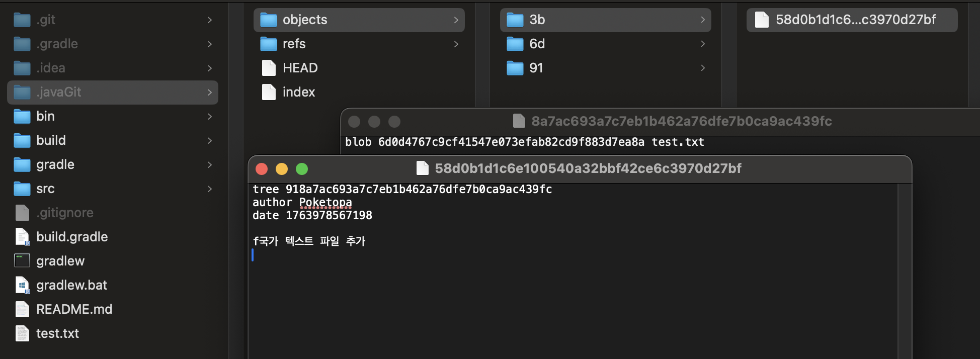Click the gradlew.bat file icon
The width and height of the screenshot is (980, 359).
[22, 285]
